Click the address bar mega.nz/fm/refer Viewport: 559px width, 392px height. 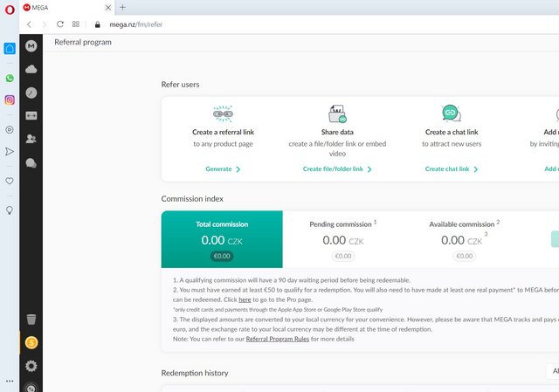(x=136, y=24)
